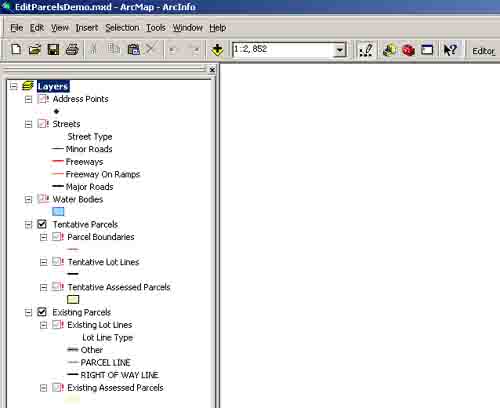Click the Copy icon in the toolbar

click(114, 49)
